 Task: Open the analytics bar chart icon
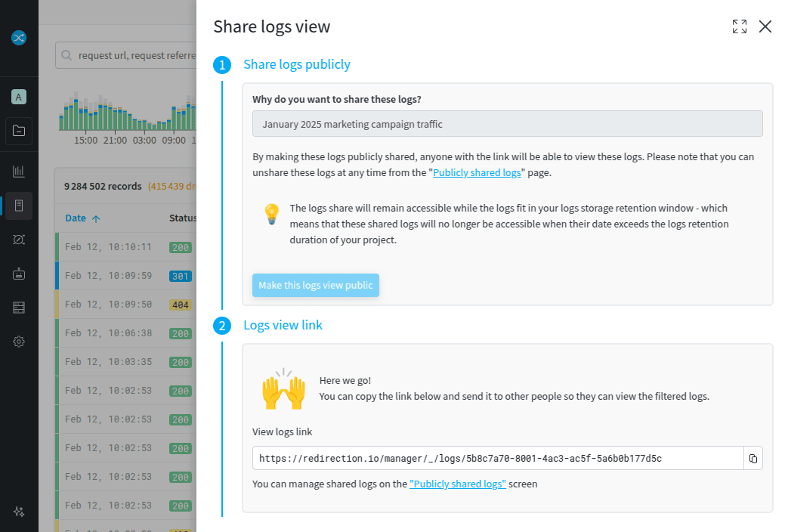click(19, 172)
